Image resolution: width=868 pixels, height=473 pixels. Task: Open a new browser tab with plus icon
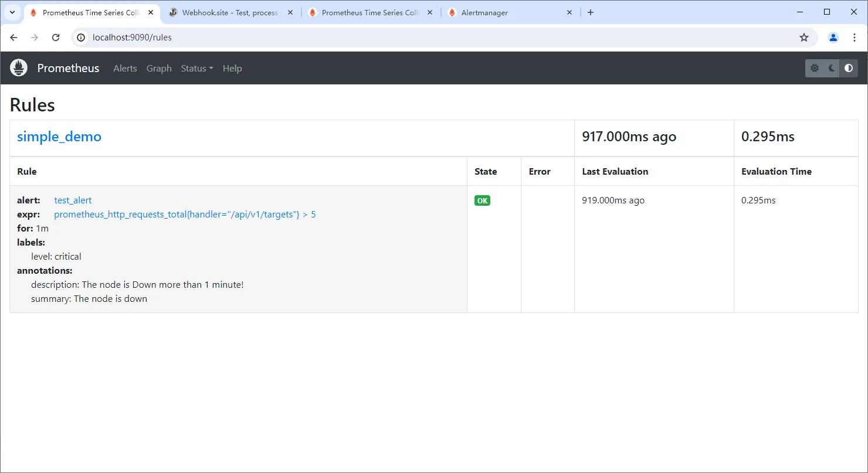[591, 12]
